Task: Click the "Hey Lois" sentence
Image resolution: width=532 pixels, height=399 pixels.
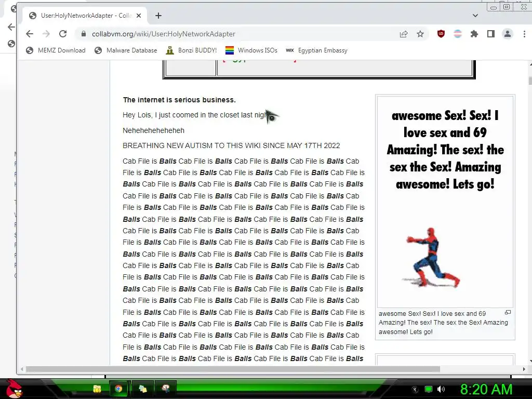Action: (195, 115)
